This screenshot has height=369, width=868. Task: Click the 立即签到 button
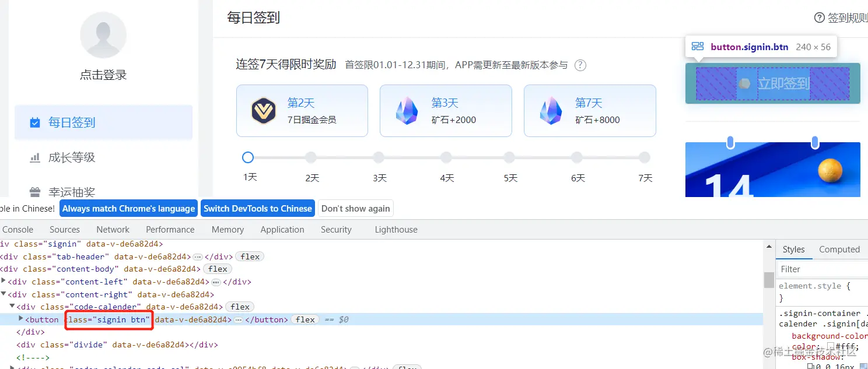click(x=773, y=83)
